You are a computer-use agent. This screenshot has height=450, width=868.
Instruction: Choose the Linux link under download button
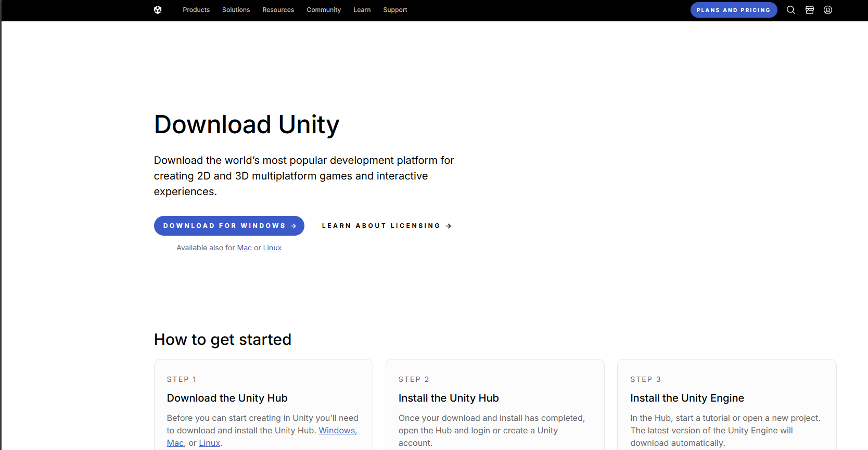pos(272,248)
